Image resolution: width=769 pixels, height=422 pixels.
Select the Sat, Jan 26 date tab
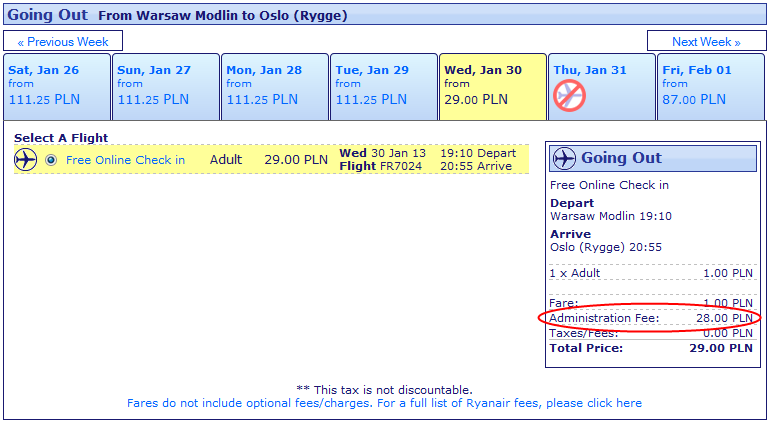[x=57, y=85]
